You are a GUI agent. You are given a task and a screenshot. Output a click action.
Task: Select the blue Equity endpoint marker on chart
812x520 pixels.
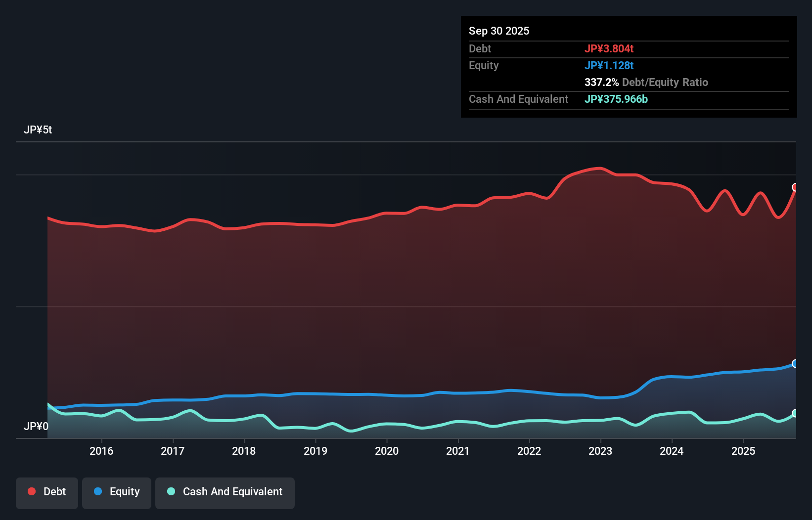coord(795,364)
